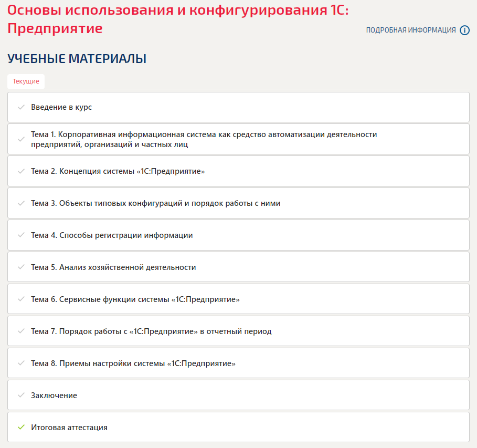Image resolution: width=477 pixels, height=448 pixels.
Task: Click checkmark icon beside Тема 7
Action: (x=21, y=331)
